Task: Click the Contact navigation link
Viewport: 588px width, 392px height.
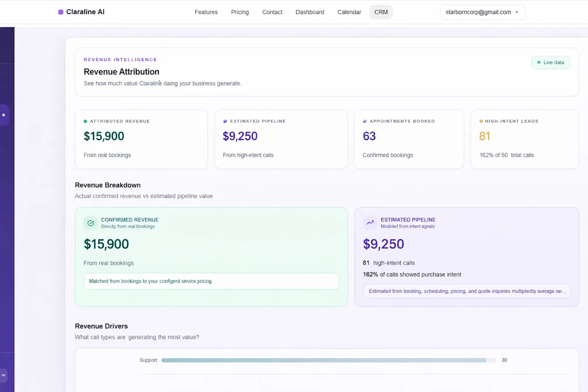Action: 272,12
